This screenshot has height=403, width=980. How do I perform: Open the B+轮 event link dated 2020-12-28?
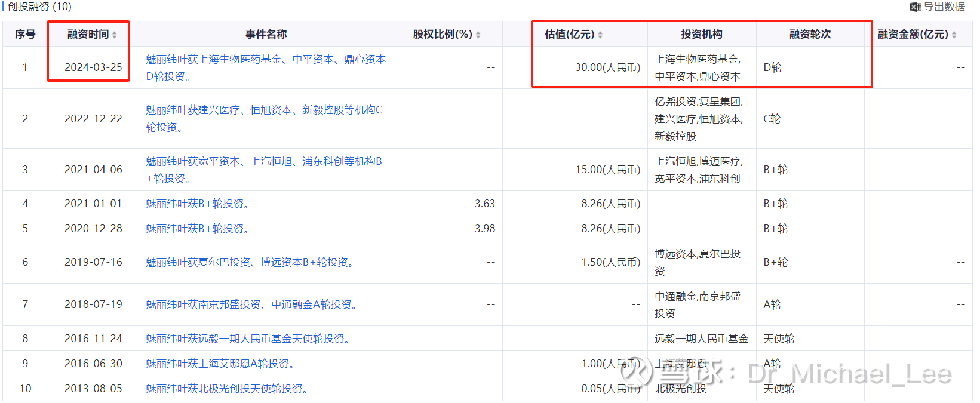(199, 229)
